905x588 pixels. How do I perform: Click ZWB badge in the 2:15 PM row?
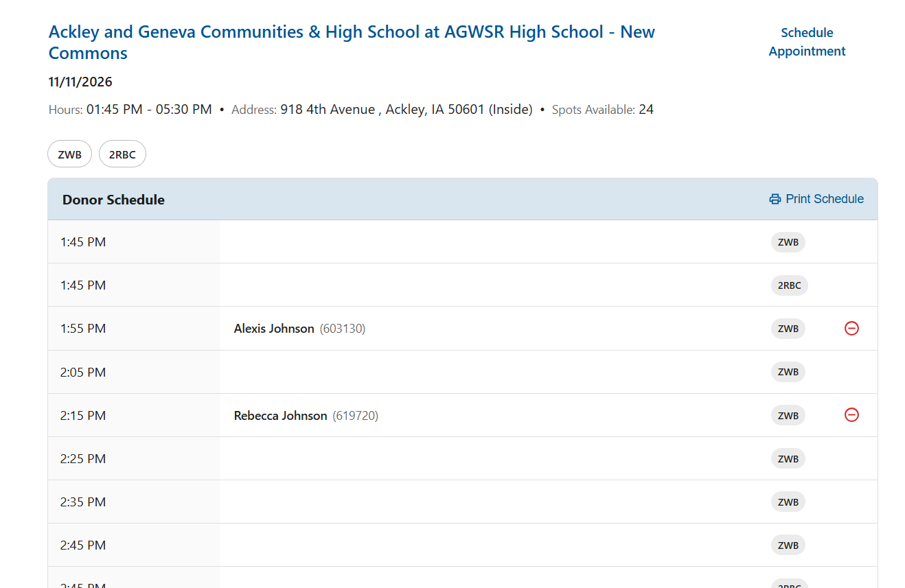click(788, 416)
